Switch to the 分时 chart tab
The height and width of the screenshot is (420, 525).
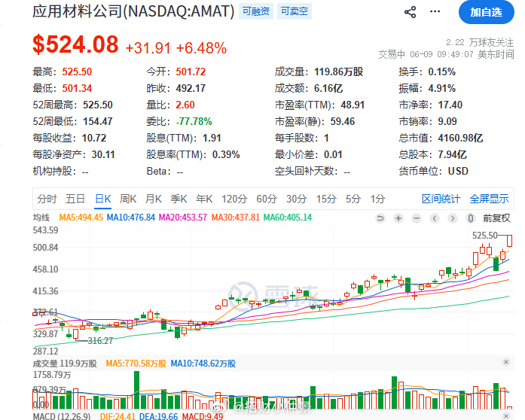(x=47, y=199)
